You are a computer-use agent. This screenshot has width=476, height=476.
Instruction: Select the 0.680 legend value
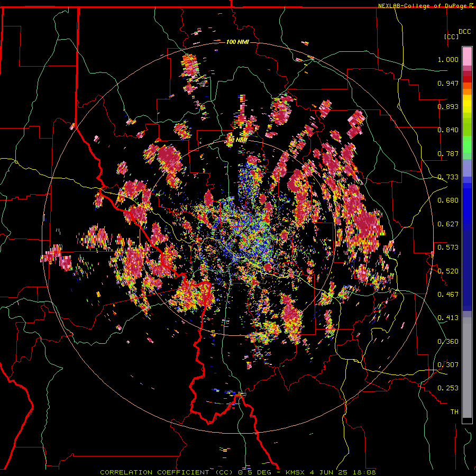point(448,200)
